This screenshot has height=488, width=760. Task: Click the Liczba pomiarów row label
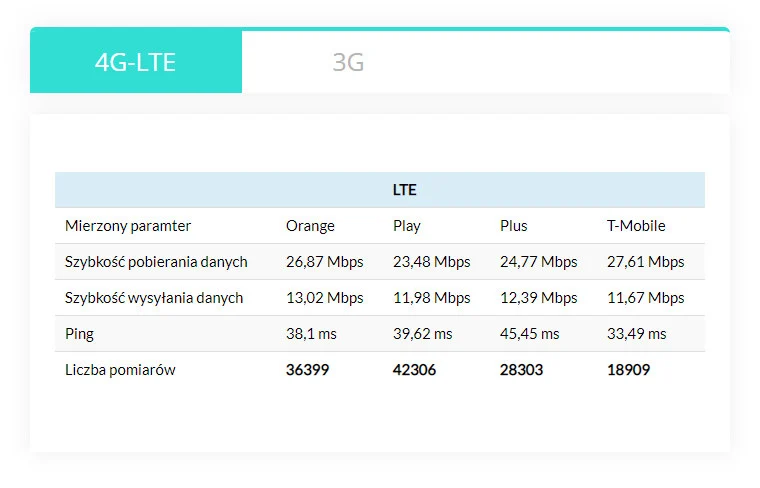pos(119,370)
